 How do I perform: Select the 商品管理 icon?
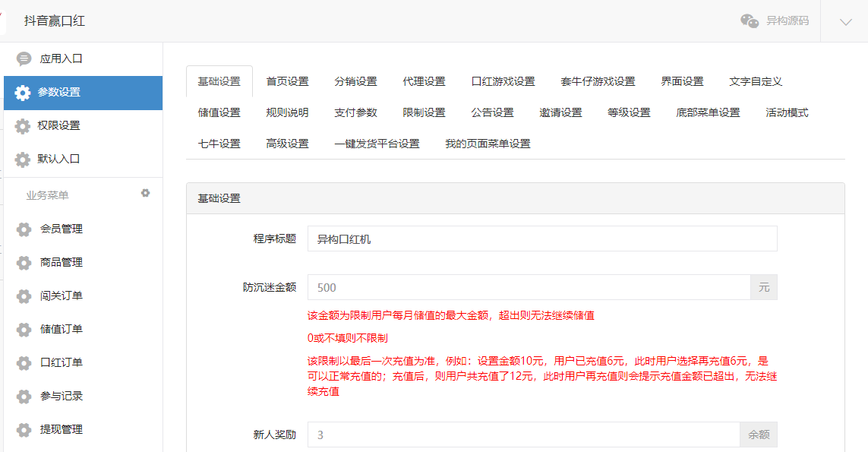22,262
